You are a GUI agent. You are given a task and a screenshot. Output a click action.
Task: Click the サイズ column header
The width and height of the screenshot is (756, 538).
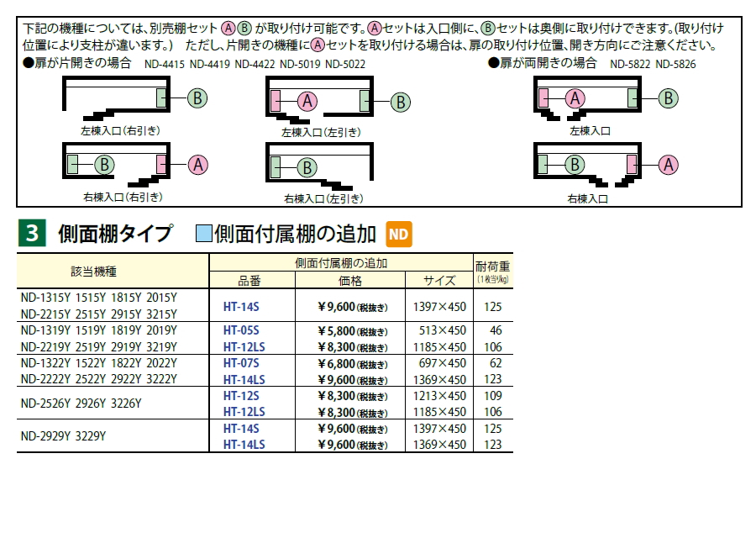[438, 281]
